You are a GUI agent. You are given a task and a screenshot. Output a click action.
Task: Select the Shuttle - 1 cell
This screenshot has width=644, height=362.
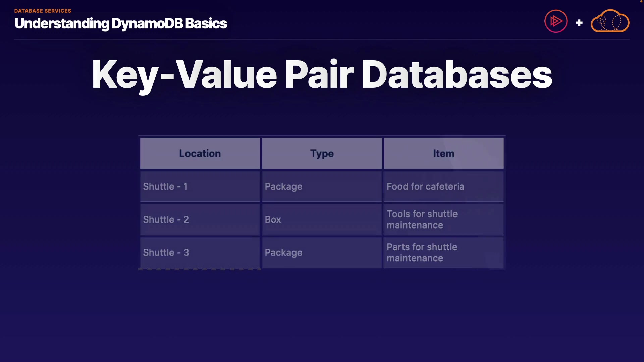pos(200,187)
